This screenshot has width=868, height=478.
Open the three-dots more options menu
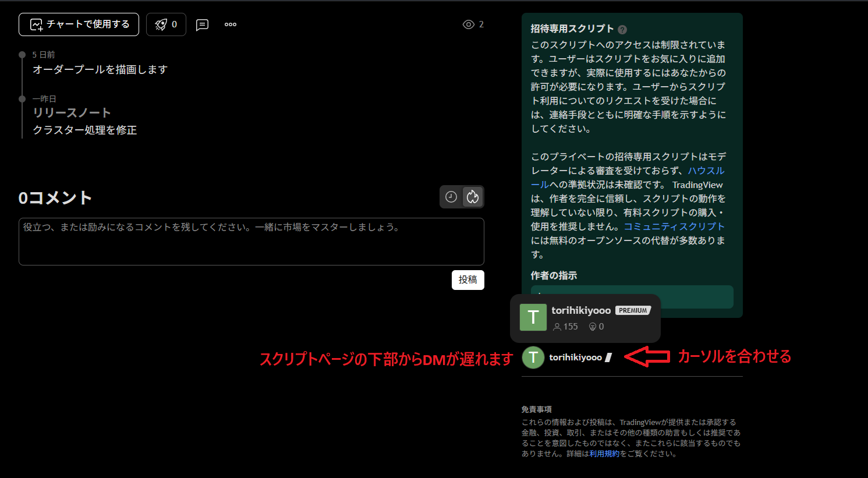(230, 24)
